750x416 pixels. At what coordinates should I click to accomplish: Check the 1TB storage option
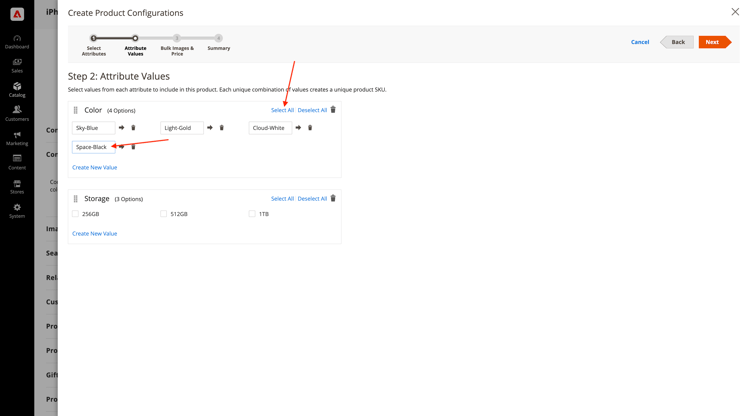coord(252,214)
